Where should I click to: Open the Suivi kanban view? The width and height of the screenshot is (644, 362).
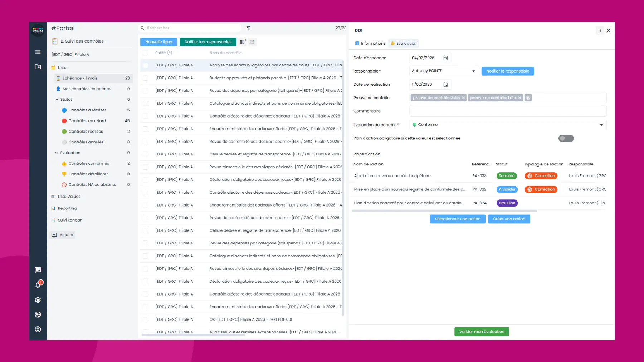click(70, 220)
